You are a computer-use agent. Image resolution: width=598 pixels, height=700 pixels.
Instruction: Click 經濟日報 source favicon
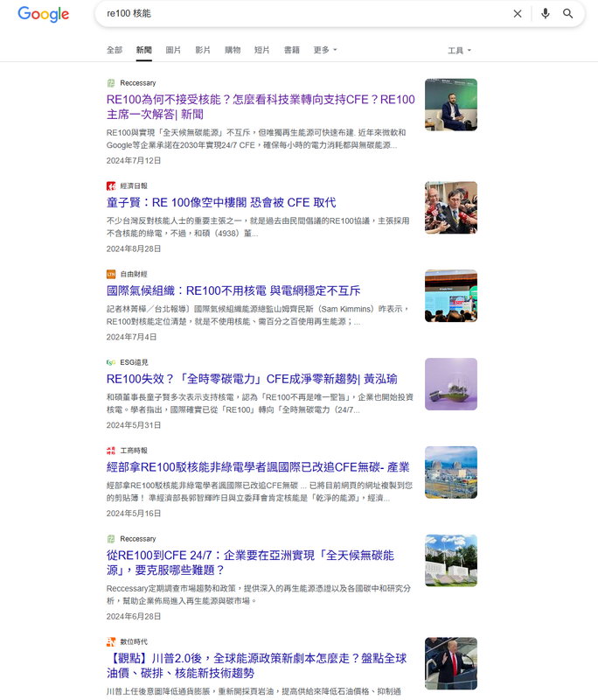(x=111, y=185)
